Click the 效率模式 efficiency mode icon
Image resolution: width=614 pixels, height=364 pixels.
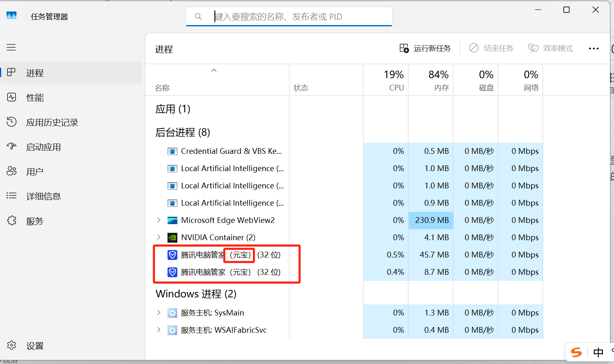(x=533, y=48)
